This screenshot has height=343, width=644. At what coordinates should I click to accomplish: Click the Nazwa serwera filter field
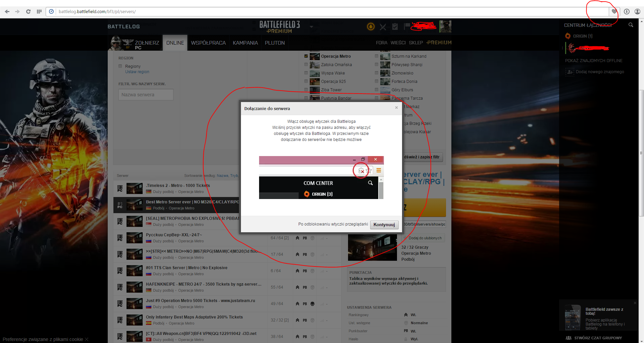coord(146,95)
